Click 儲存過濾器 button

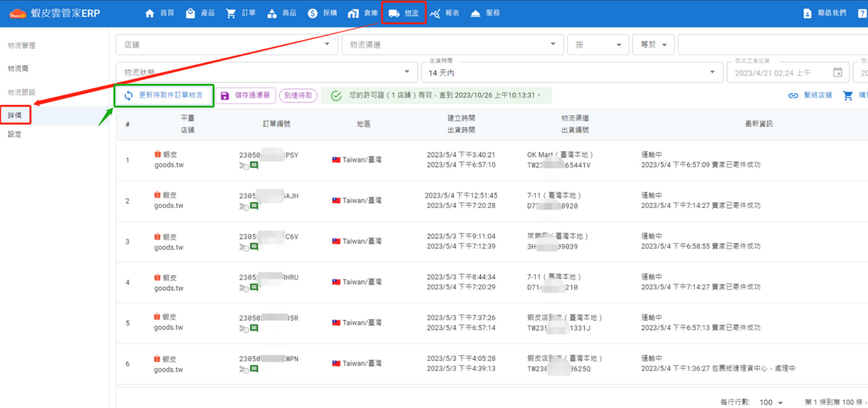[245, 96]
